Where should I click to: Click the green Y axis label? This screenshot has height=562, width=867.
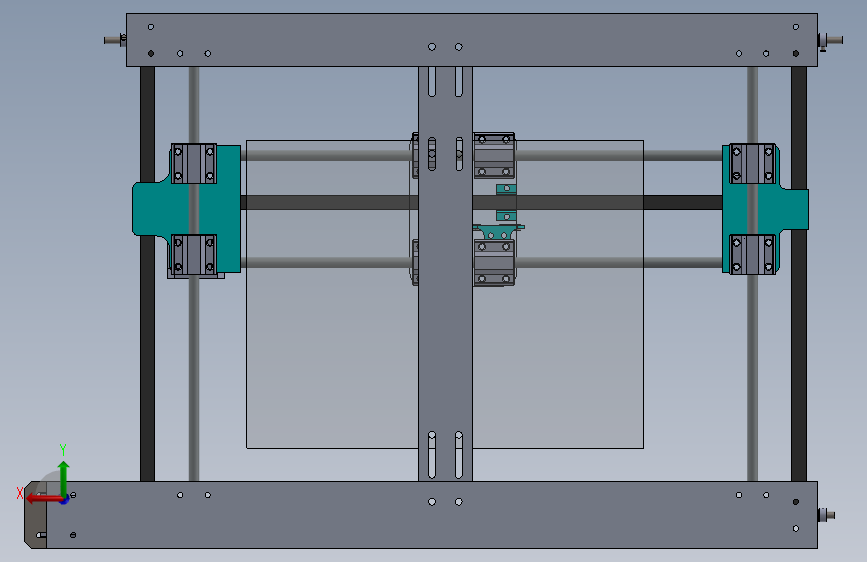(x=63, y=449)
